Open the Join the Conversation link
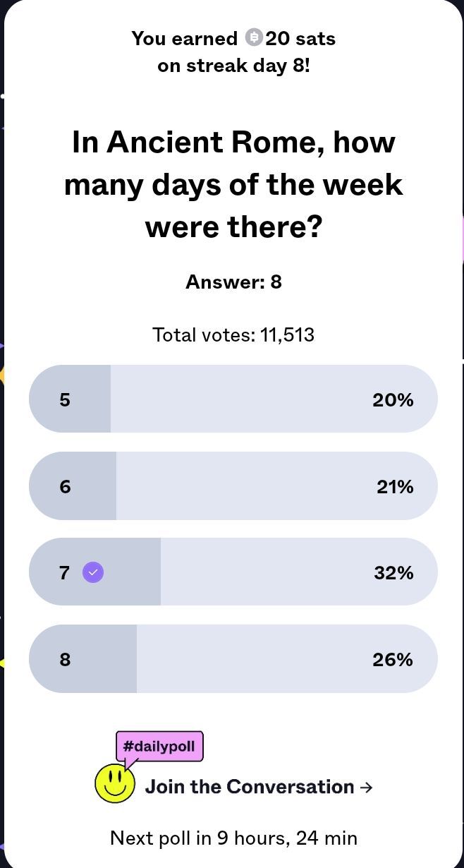Image resolution: width=464 pixels, height=868 pixels. 250,787
